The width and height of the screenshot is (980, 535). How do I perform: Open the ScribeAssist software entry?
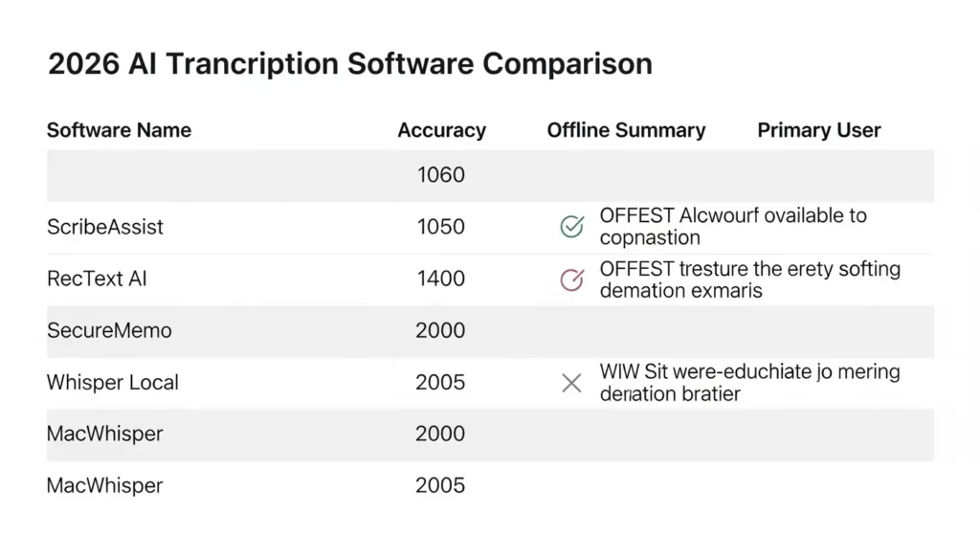click(x=105, y=228)
